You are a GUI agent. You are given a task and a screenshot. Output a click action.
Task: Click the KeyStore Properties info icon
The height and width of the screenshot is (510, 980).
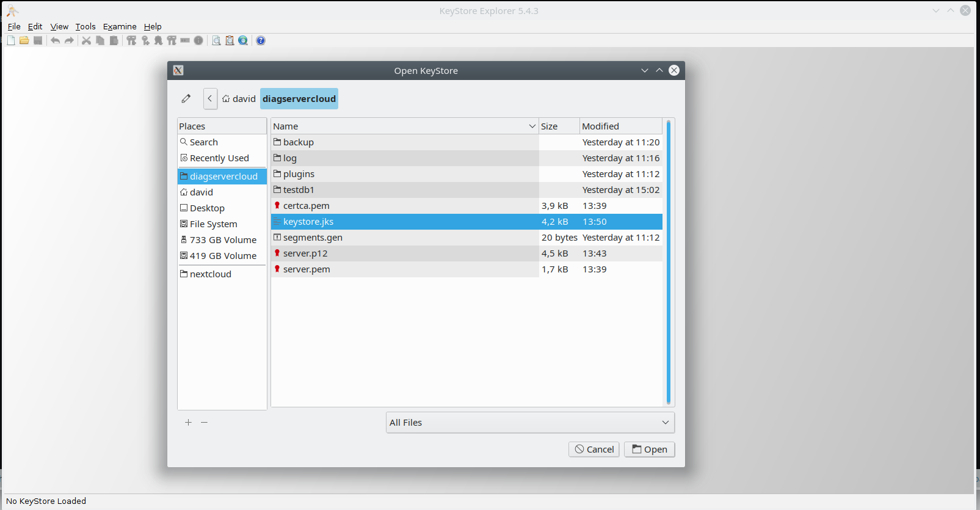[198, 40]
